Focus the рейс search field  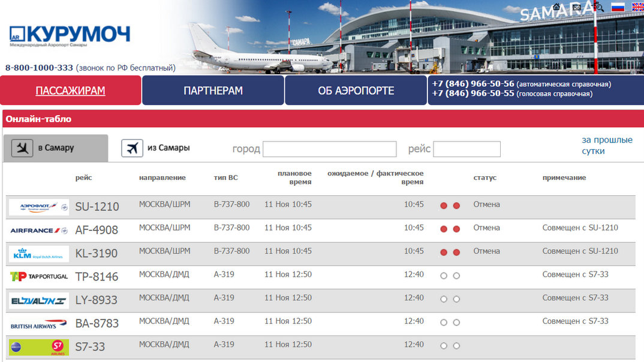coord(467,149)
